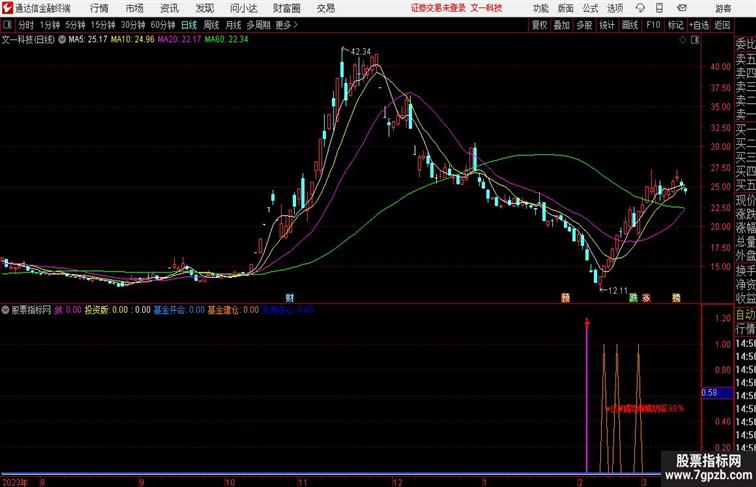Click the 证券交易未登录 login link
Image resolution: width=756 pixels, height=487 pixels.
438,8
